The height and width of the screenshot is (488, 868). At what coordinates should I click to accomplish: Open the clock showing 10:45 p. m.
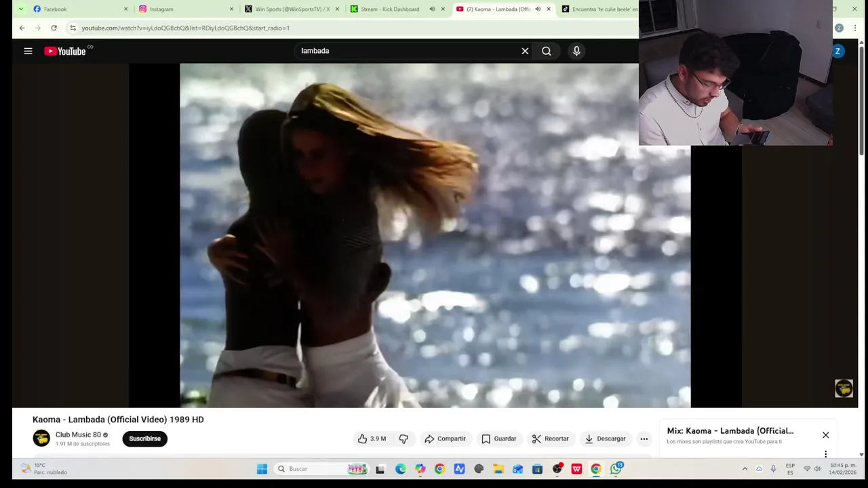point(842,468)
